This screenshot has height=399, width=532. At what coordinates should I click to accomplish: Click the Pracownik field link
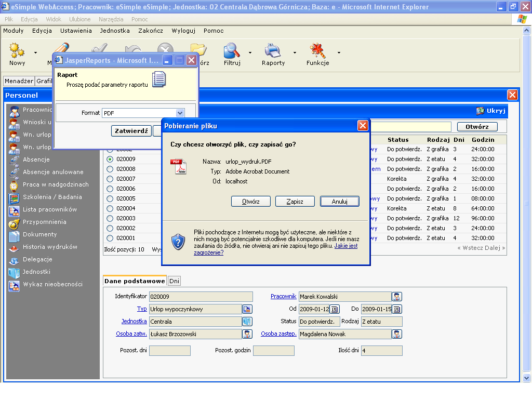[x=283, y=296]
